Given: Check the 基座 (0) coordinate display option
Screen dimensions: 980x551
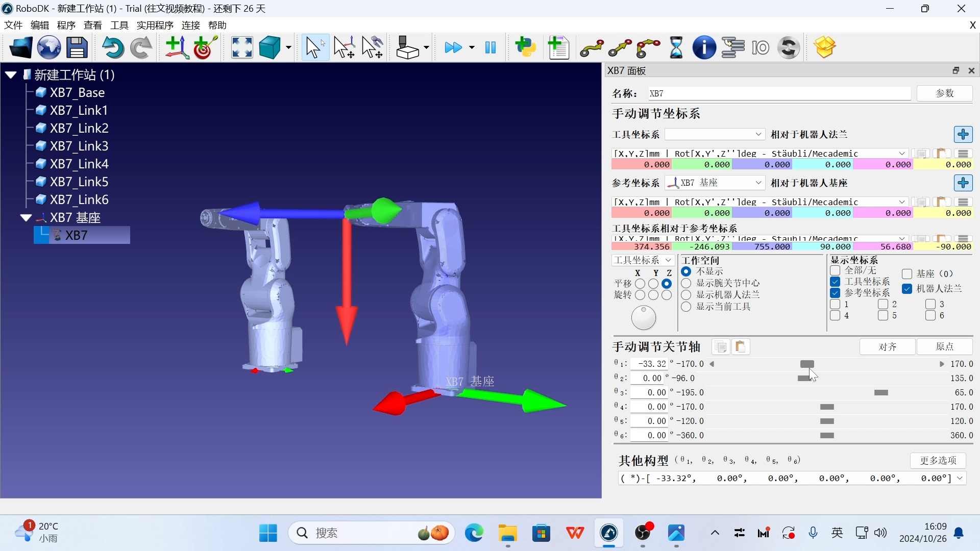Looking at the screenshot, I should coord(908,274).
